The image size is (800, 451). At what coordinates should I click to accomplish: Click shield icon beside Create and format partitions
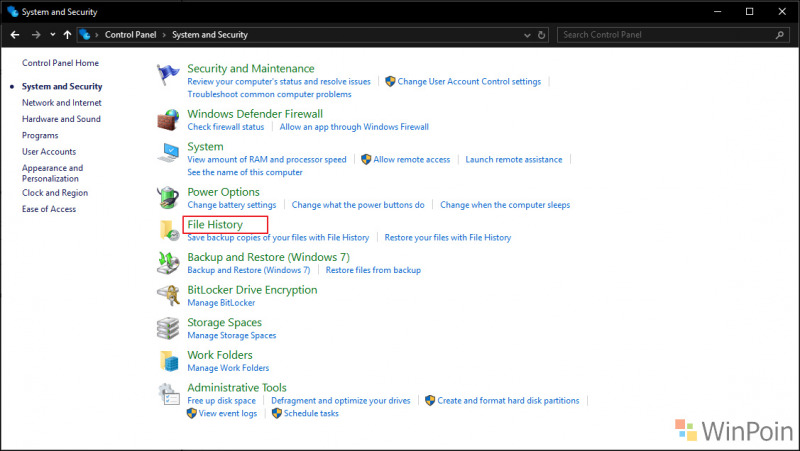point(430,400)
